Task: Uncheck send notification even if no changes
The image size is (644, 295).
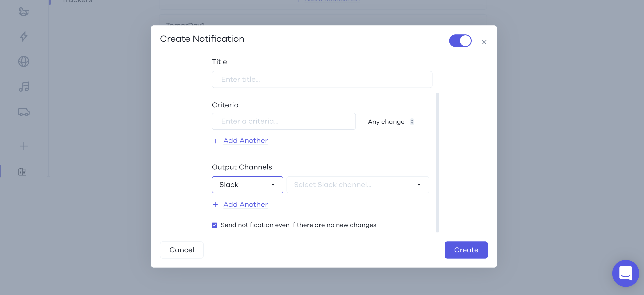Action: tap(214, 225)
